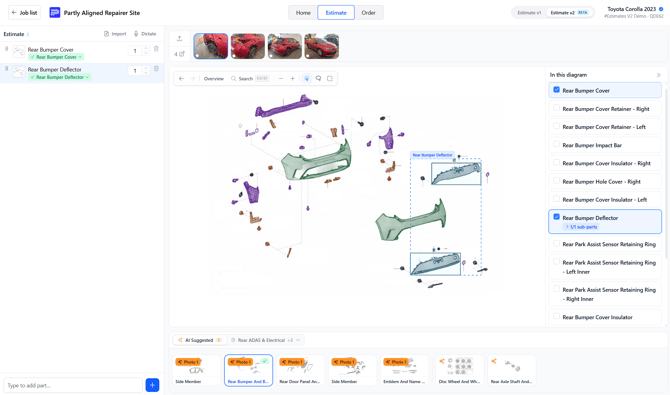Open the Order tab

tap(368, 13)
